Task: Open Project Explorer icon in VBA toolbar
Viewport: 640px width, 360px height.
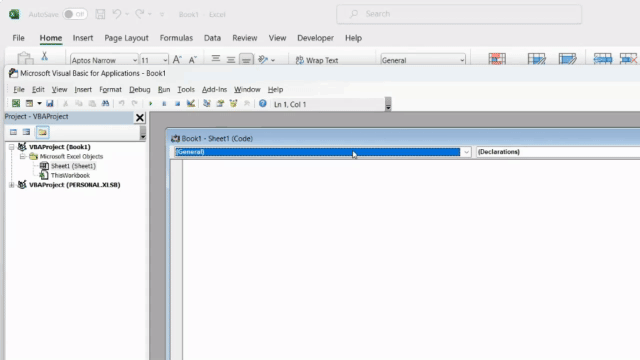Action: [207, 104]
